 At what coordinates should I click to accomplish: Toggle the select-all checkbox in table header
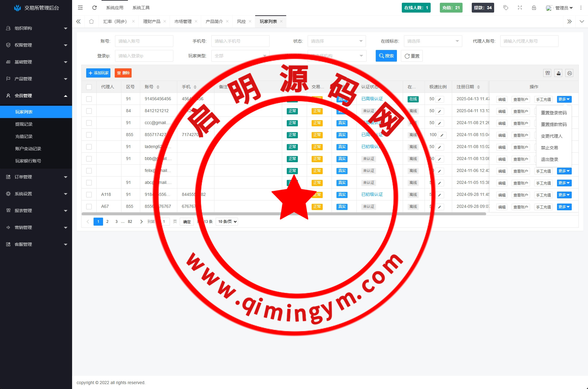click(89, 87)
